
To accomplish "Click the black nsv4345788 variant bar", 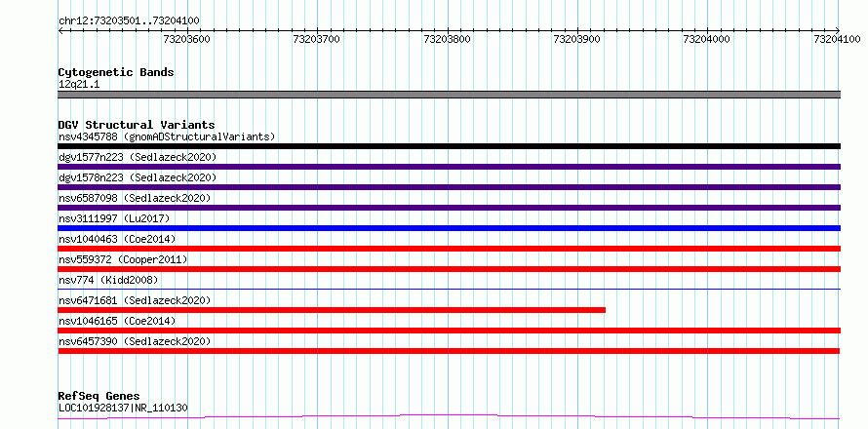I will click(449, 146).
